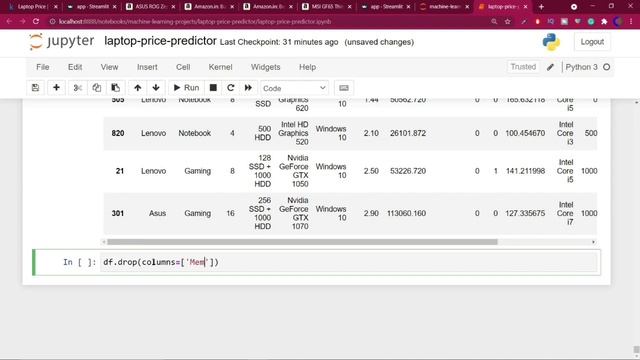Select row index 820

pos(118,133)
